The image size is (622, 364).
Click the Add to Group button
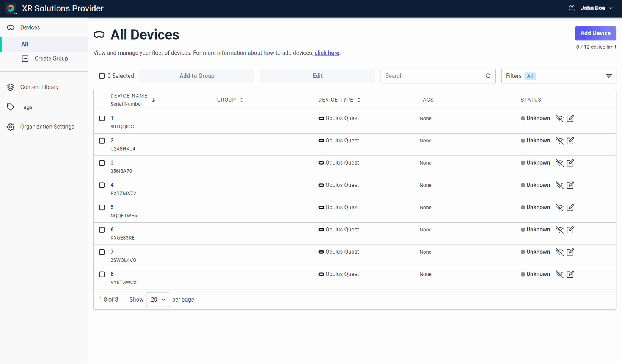point(197,76)
